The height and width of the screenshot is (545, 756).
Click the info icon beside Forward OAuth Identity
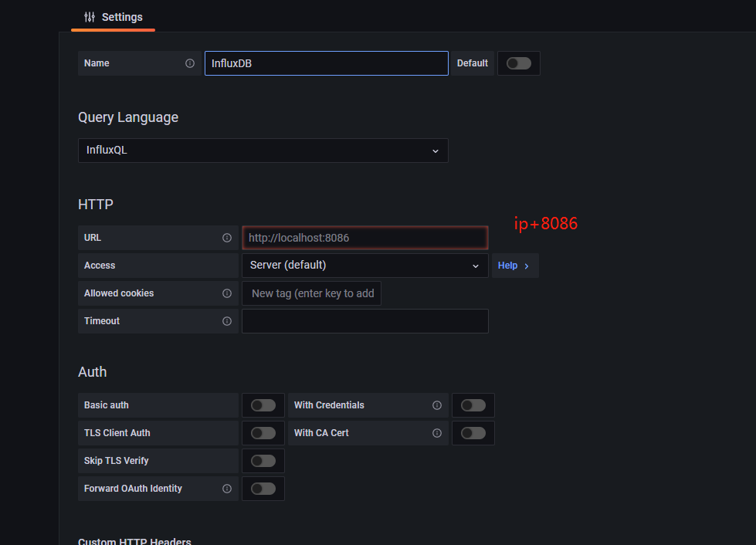(x=227, y=489)
